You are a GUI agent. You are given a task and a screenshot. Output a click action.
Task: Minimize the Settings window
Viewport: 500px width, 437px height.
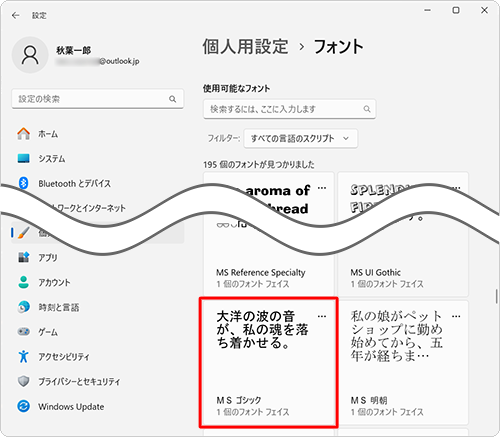427,10
